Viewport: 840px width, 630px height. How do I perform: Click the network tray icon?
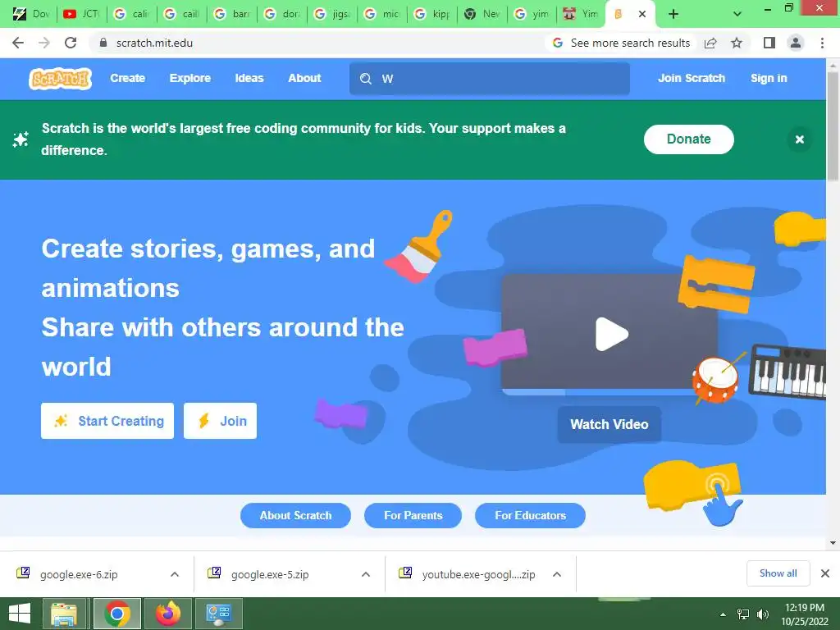click(x=743, y=614)
